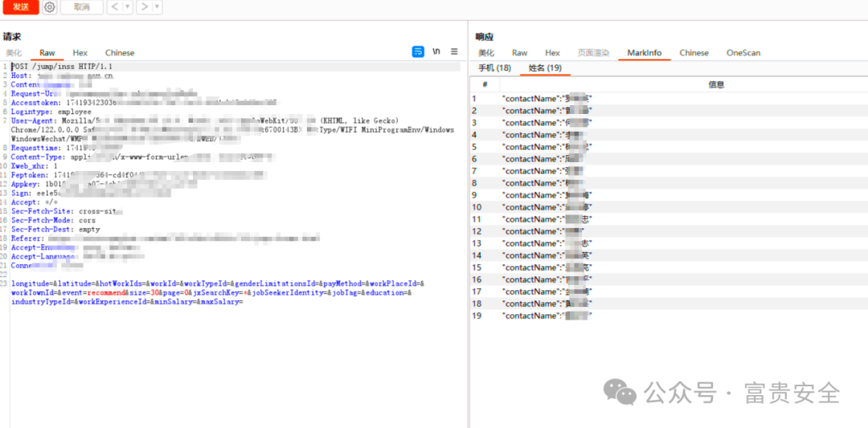Select the response Raw tab
868x428 pixels.
pos(519,53)
